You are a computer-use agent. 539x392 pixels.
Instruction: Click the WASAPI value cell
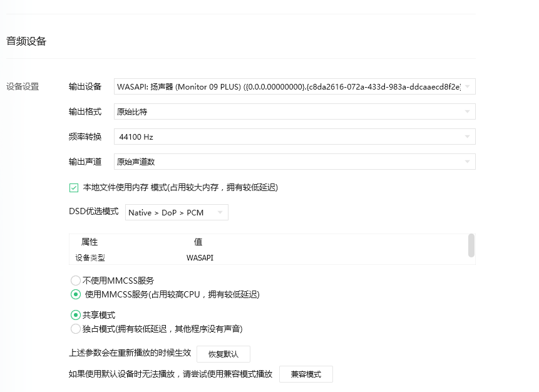click(x=200, y=257)
